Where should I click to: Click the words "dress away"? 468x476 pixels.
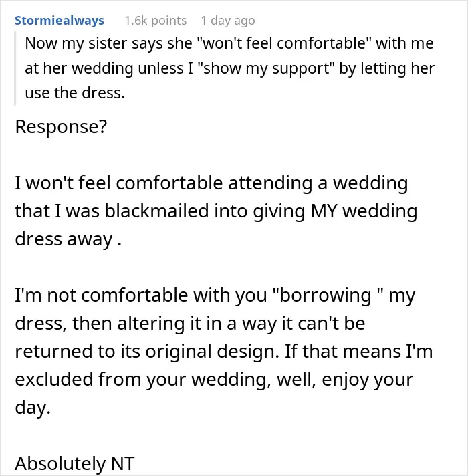pos(64,239)
